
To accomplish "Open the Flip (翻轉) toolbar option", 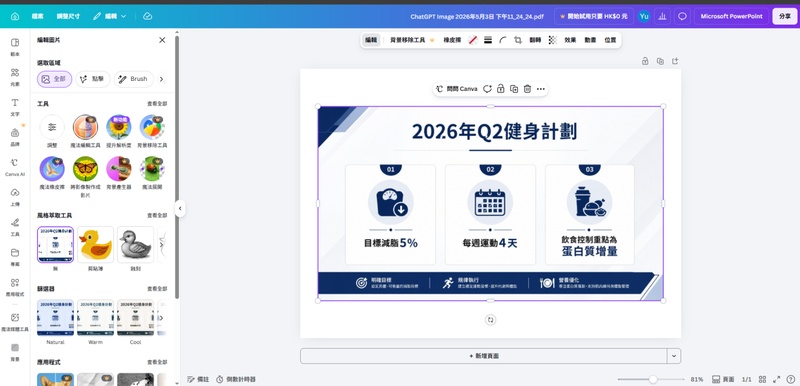I will pyautogui.click(x=535, y=40).
